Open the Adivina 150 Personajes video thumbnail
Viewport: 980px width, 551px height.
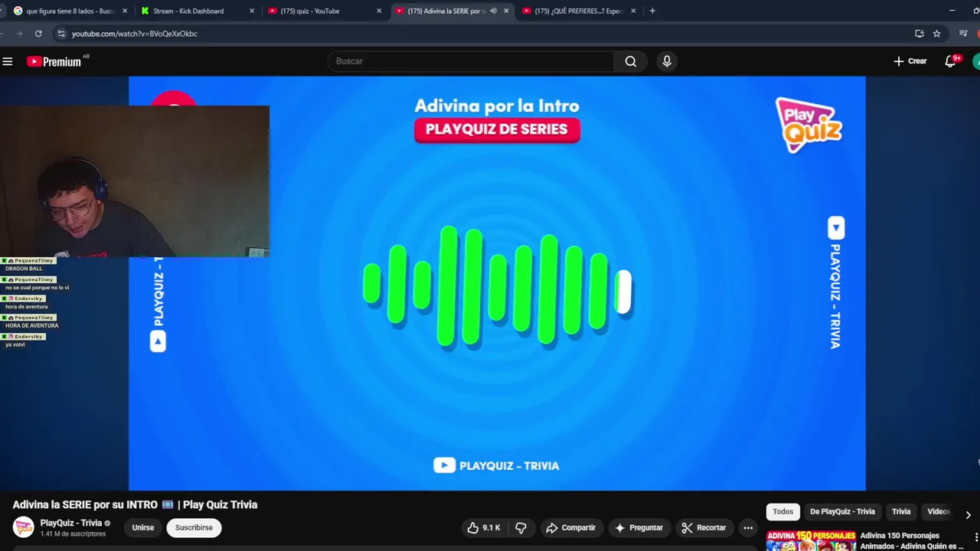(811, 540)
